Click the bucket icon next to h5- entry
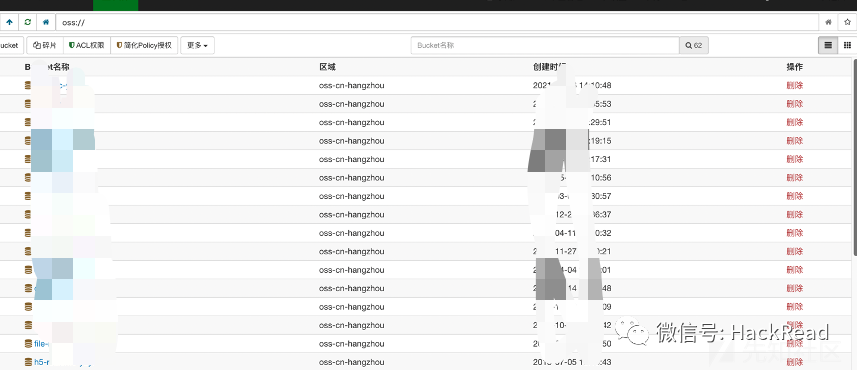The width and height of the screenshot is (857, 370). [28, 362]
